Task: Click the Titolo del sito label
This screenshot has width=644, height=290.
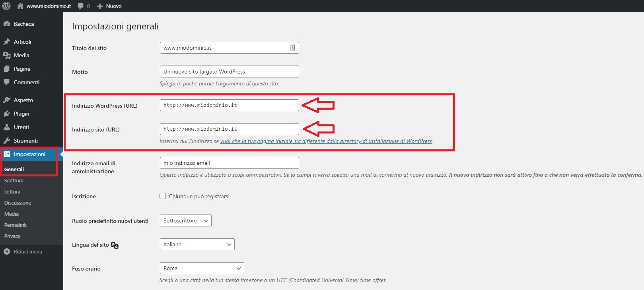Action: pos(89,48)
